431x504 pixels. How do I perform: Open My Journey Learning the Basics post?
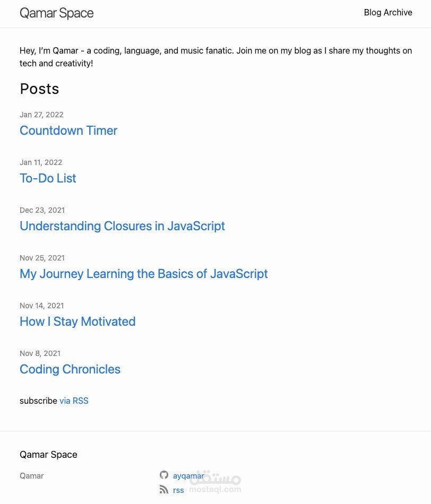click(x=144, y=274)
